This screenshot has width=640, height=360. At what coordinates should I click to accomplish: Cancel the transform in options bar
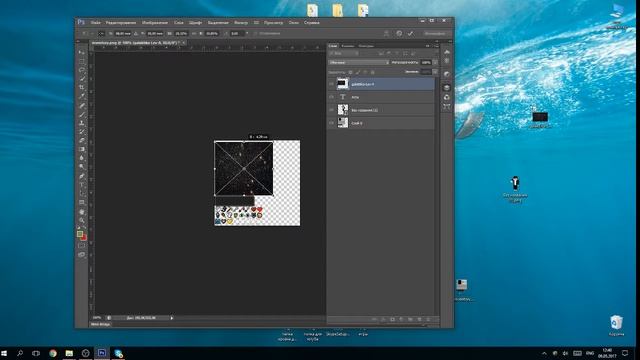click(399, 33)
